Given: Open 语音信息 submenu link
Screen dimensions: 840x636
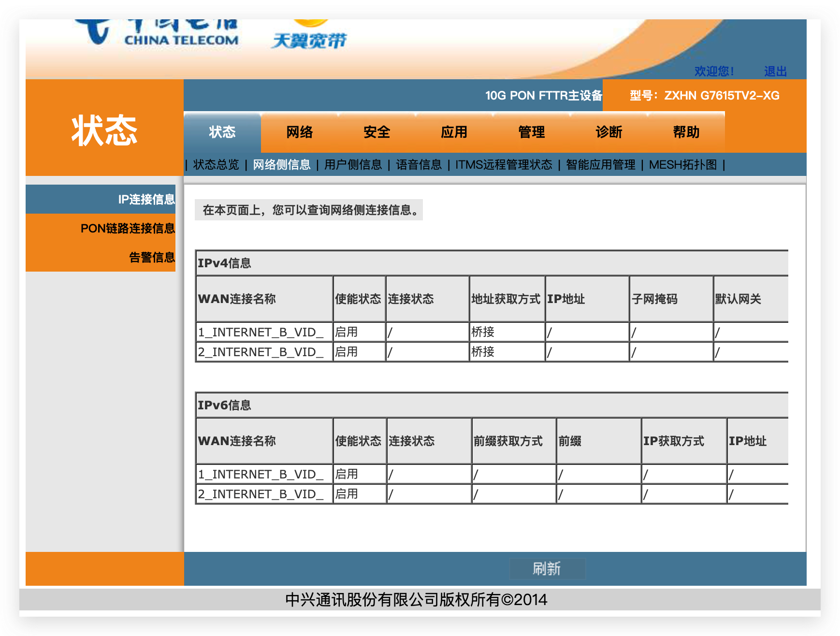Looking at the screenshot, I should [x=419, y=165].
